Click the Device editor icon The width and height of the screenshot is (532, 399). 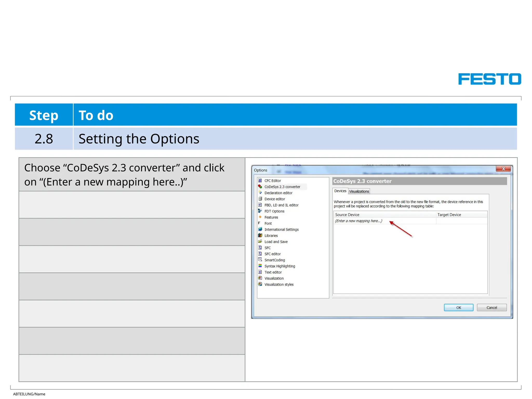click(260, 199)
